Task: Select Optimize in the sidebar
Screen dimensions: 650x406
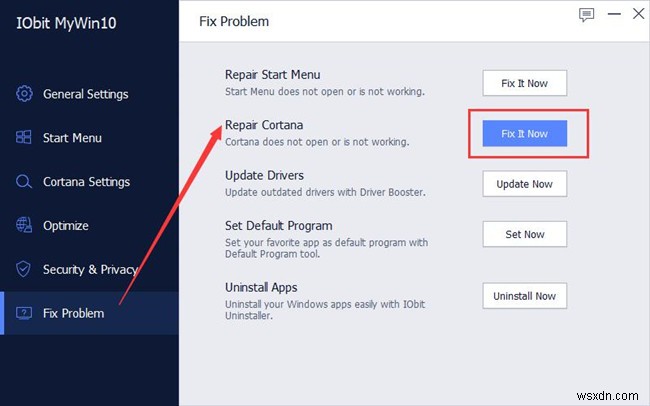Action: click(65, 226)
